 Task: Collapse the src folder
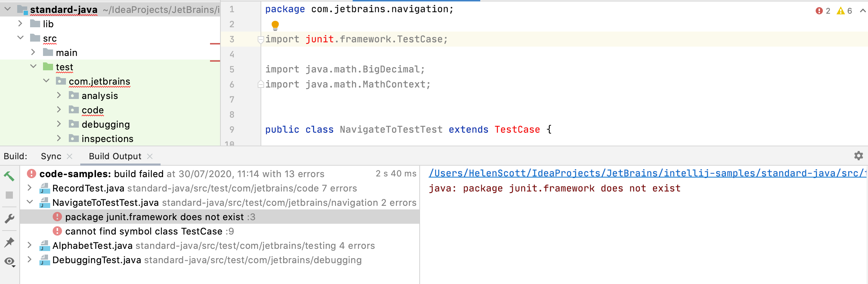[x=20, y=37]
